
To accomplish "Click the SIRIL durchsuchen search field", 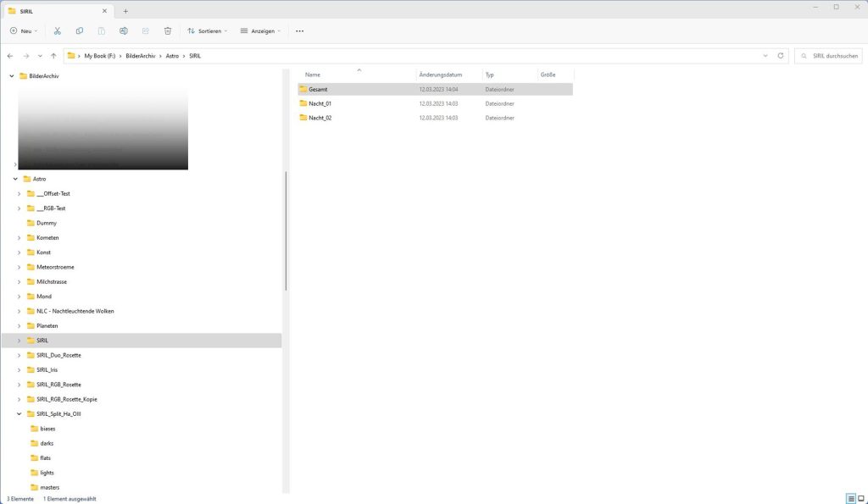I will click(x=831, y=56).
